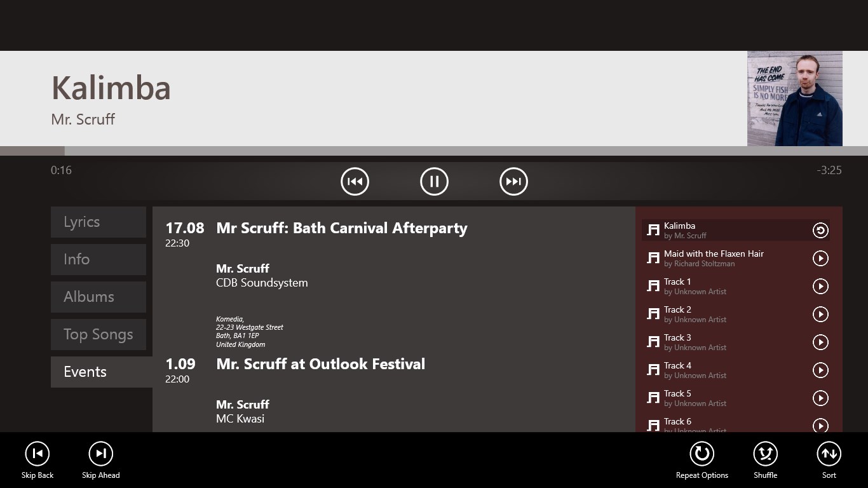Click the song progress bar
868x488 pixels.
point(434,151)
